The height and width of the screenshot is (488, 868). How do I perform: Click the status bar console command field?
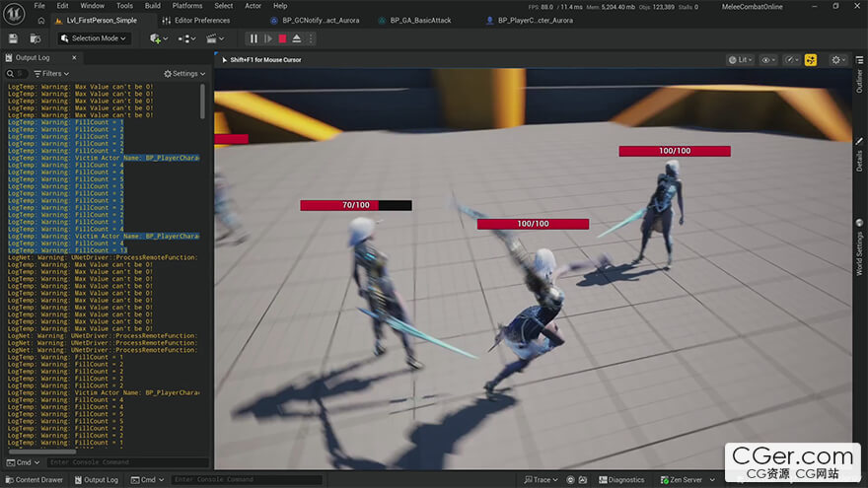pos(247,480)
